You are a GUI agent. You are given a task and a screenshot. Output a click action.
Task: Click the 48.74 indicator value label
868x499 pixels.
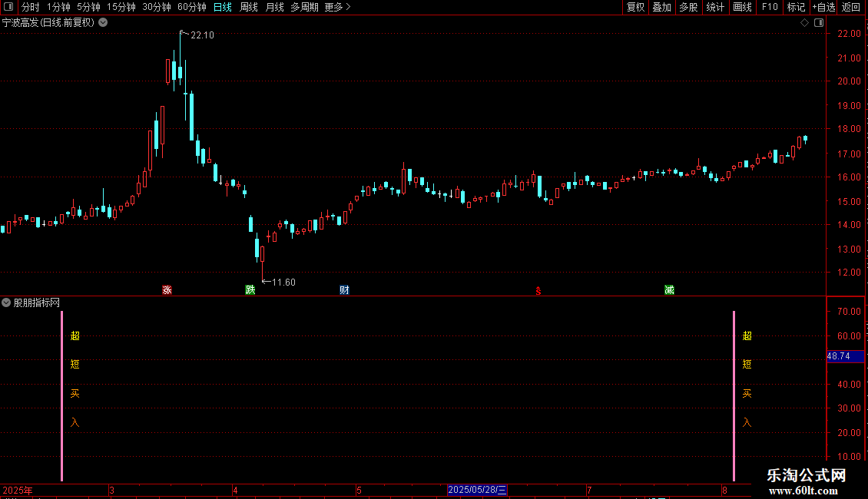(x=845, y=356)
